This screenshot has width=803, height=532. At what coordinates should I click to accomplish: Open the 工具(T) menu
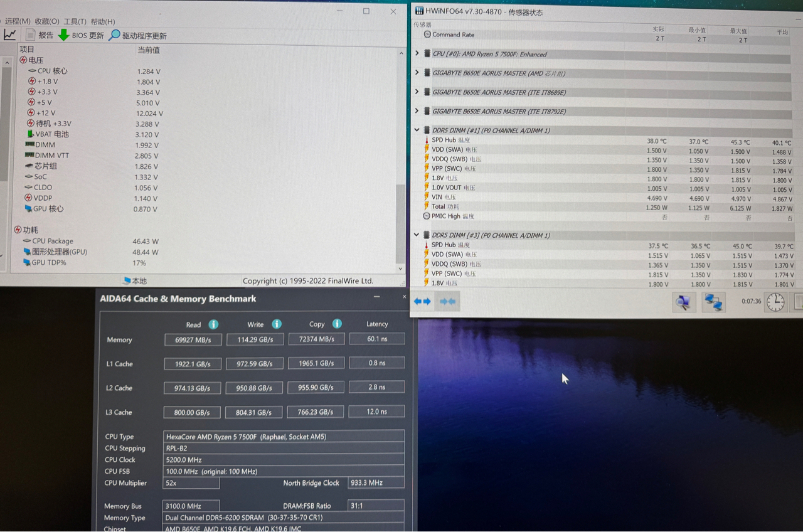75,21
